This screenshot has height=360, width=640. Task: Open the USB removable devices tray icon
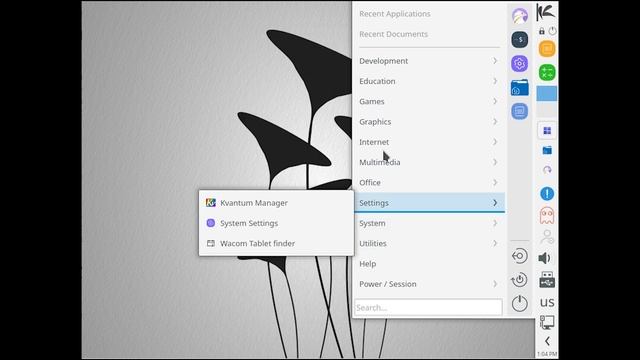coord(547,280)
